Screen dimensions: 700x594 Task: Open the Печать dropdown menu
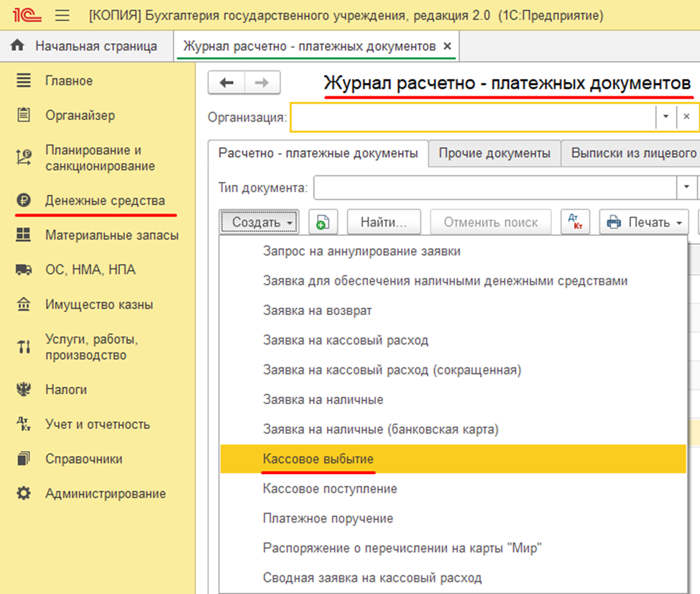[x=644, y=222]
